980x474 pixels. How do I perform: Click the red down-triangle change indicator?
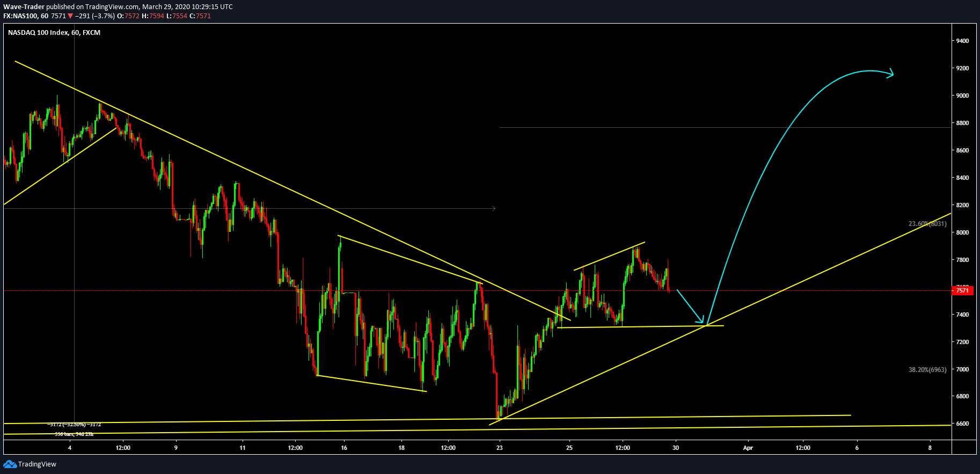(70, 16)
